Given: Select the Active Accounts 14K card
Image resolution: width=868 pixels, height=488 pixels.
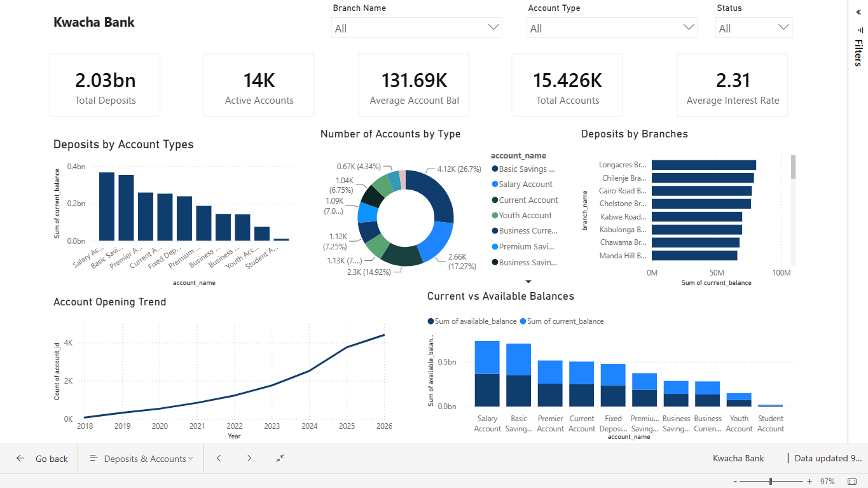Looking at the screenshot, I should pos(259,85).
